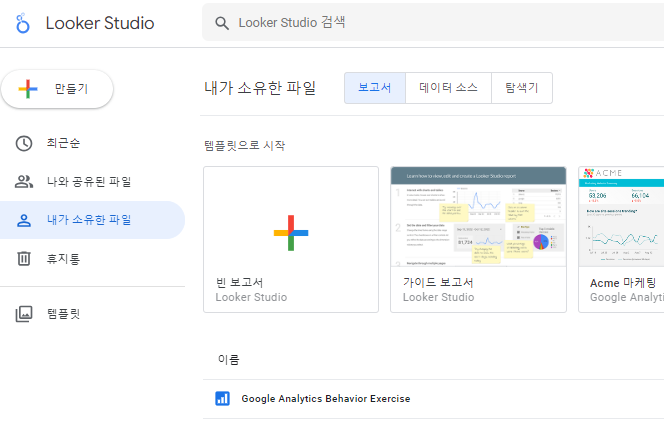Click the gallery icon beside 템플릿
Image resolution: width=664 pixels, height=431 pixels.
click(24, 314)
